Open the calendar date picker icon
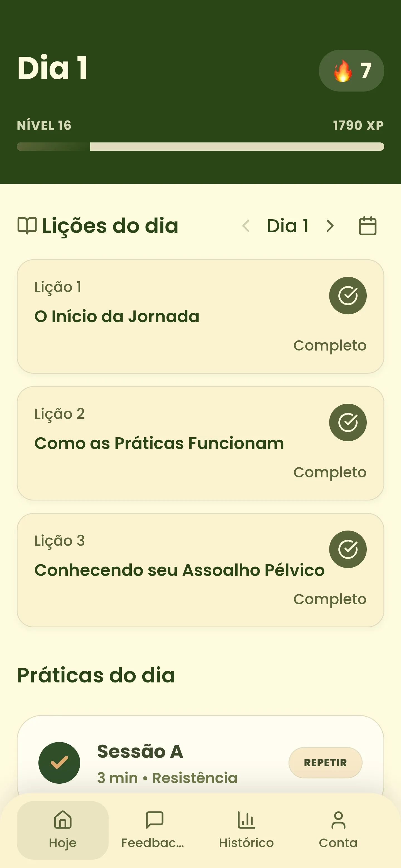The height and width of the screenshot is (868, 401). (367, 226)
